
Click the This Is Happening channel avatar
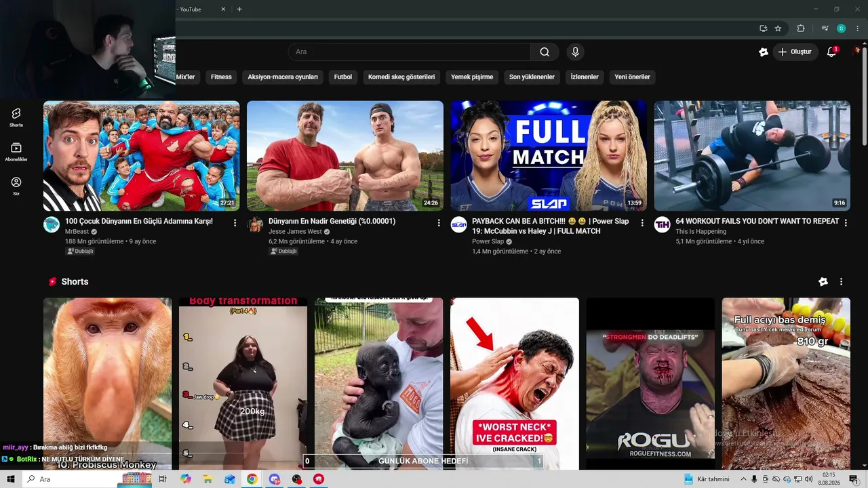[662, 225]
